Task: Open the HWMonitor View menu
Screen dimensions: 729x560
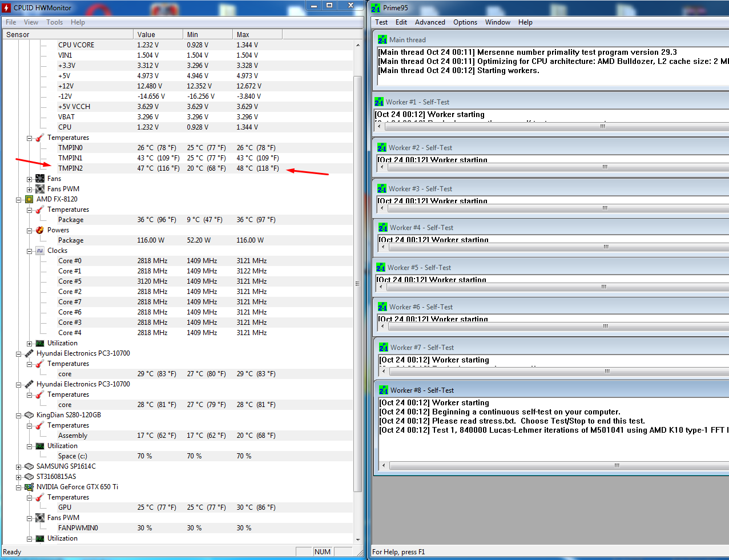Action: click(x=31, y=22)
